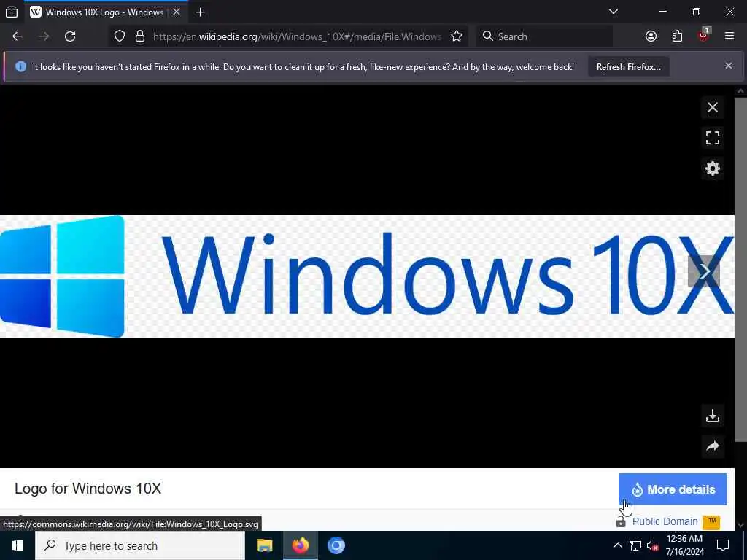List all tabs dropdown arrow

(x=613, y=12)
